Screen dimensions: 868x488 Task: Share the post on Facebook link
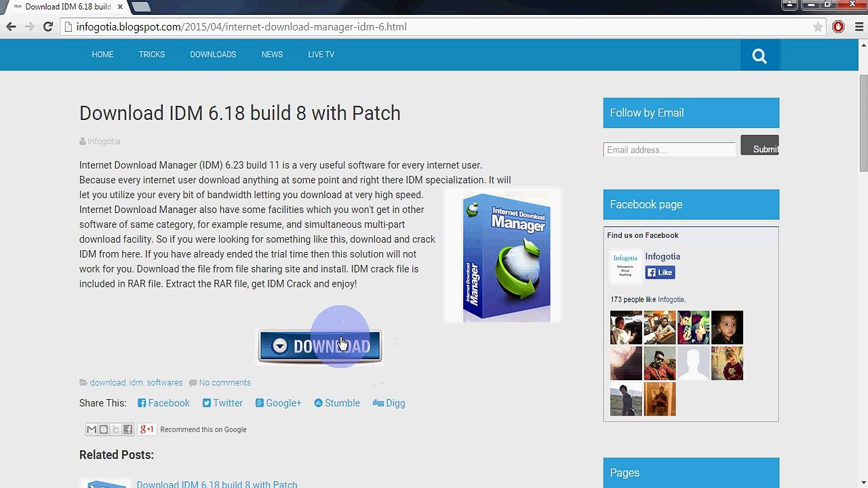163,403
